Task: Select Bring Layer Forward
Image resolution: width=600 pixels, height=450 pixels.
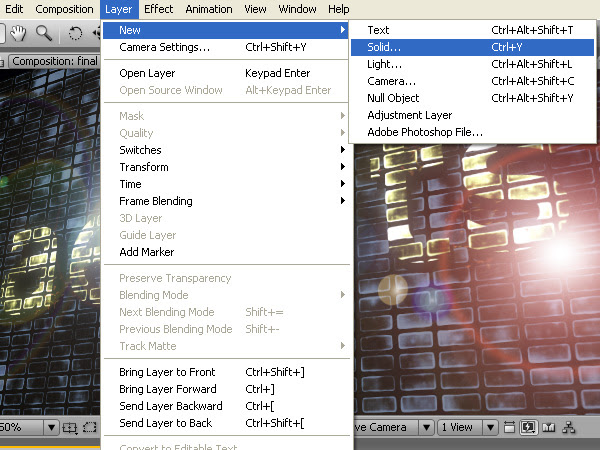Action: click(x=226, y=389)
